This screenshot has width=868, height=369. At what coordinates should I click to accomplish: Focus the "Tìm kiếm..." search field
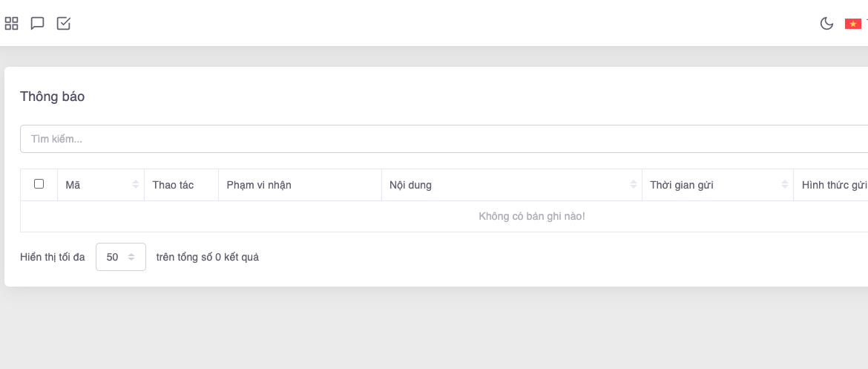[x=445, y=139]
